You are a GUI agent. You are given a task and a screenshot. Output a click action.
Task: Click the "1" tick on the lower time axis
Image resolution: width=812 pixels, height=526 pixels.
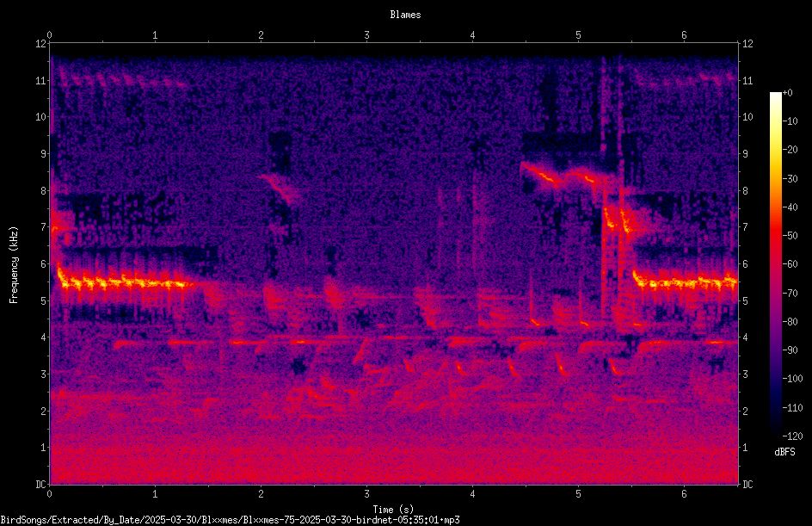point(156,494)
